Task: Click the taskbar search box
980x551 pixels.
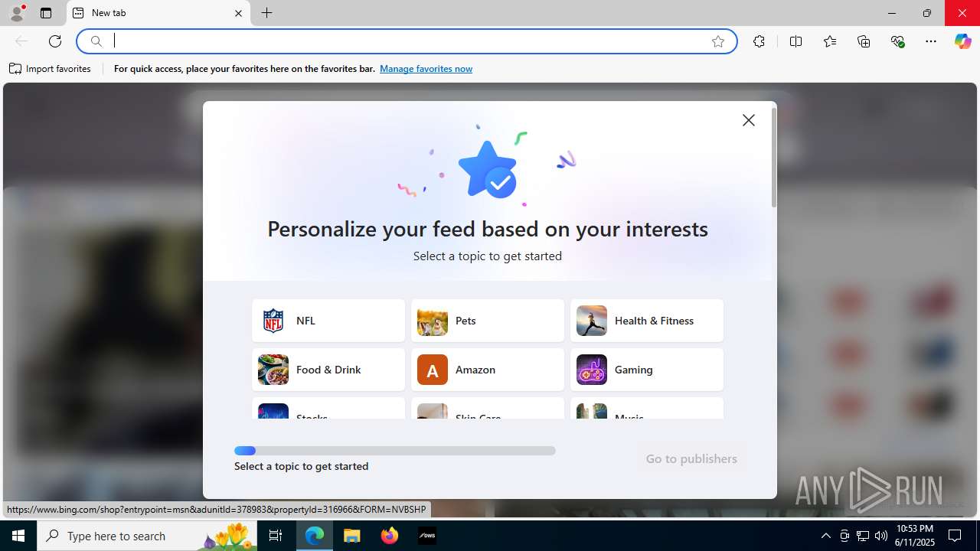Action: (148, 536)
